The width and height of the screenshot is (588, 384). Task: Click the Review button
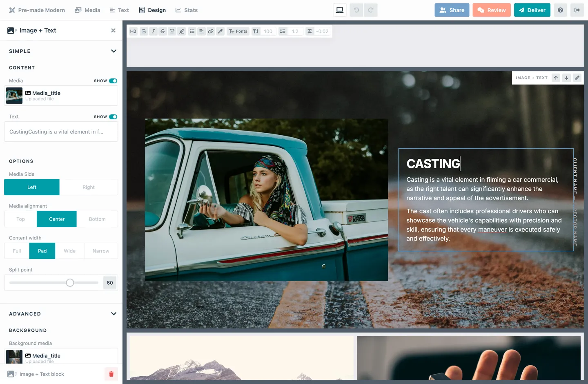492,10
